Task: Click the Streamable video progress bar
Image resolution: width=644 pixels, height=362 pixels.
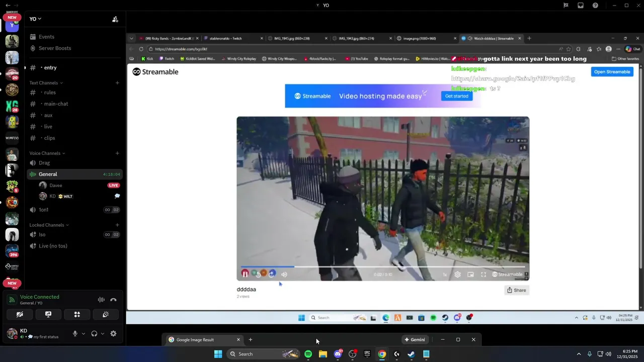Action: click(383, 267)
